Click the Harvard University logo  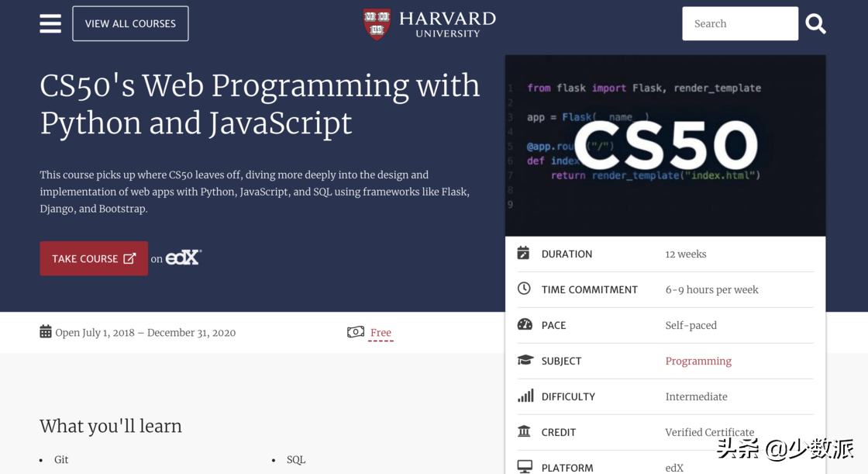(429, 24)
